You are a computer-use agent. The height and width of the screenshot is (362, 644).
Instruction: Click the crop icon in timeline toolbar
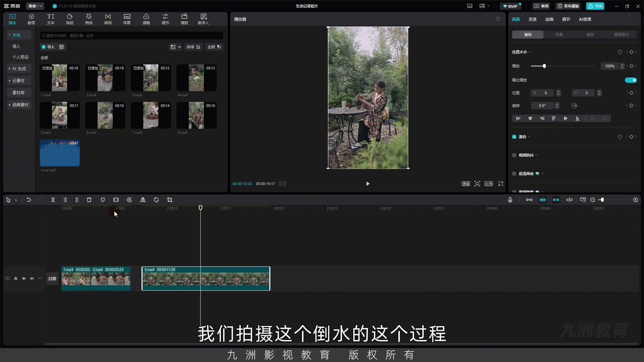pyautogui.click(x=170, y=200)
